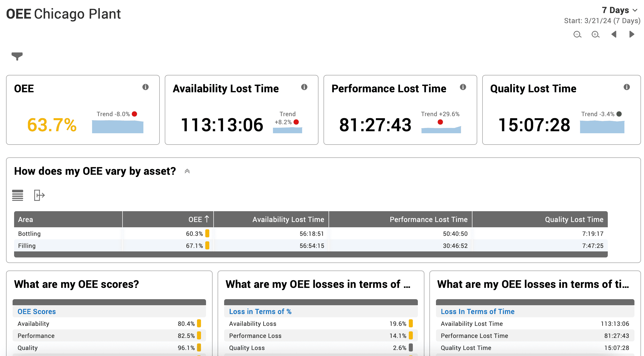
Task: Sort by OEE column header
Action: tap(195, 219)
